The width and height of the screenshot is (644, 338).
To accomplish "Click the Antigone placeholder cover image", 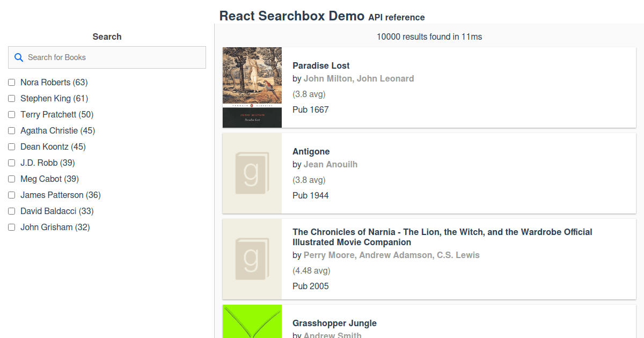I will click(x=252, y=173).
